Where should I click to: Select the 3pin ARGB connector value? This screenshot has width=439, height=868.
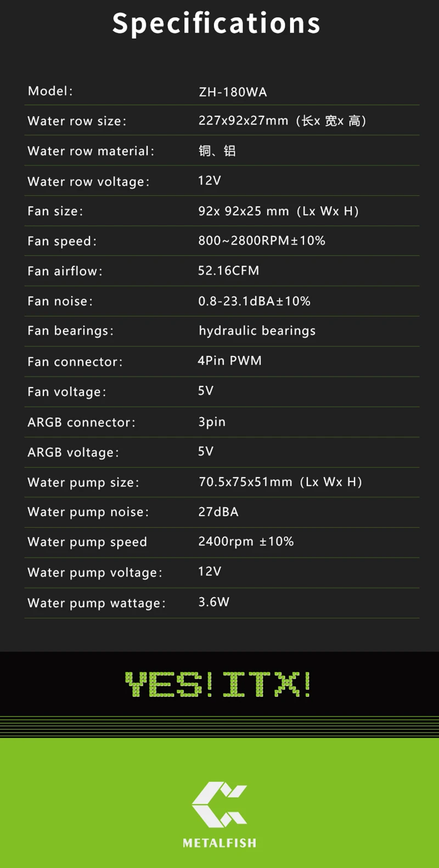click(x=212, y=422)
